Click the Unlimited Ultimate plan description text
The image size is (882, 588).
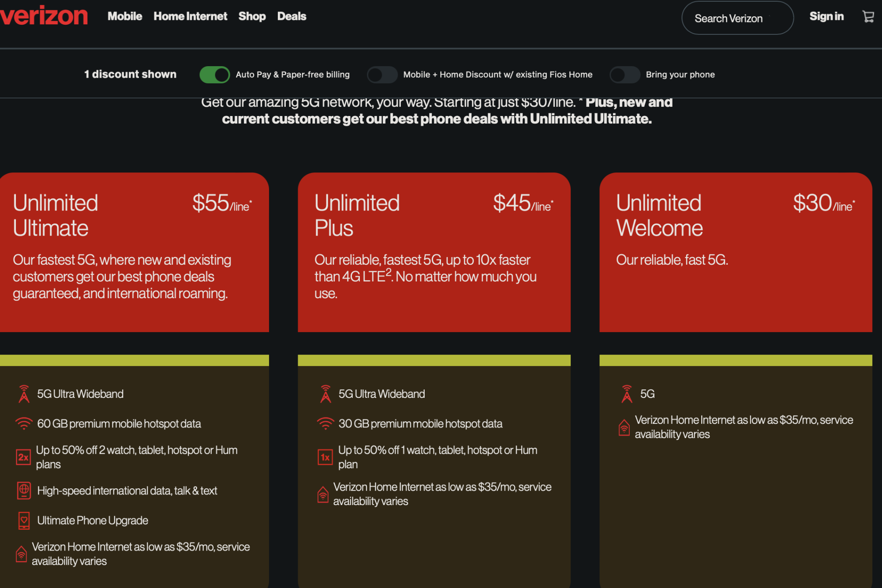click(122, 277)
